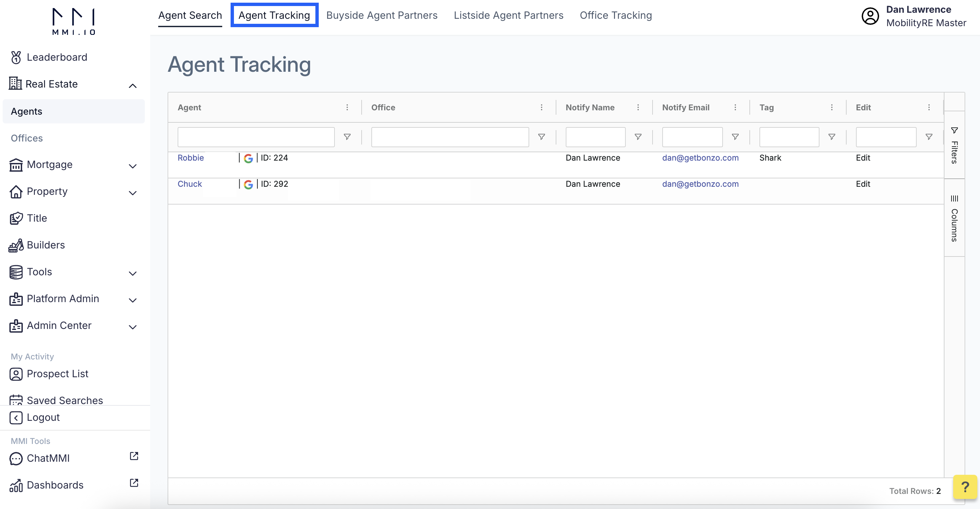The width and height of the screenshot is (980, 509).
Task: Click the MMI.IO logo
Action: pyautogui.click(x=73, y=21)
